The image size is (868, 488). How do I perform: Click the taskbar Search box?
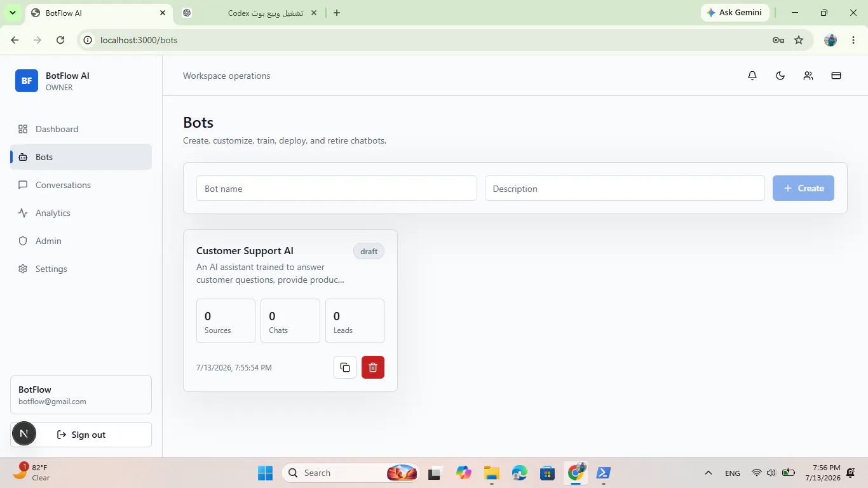point(350,473)
